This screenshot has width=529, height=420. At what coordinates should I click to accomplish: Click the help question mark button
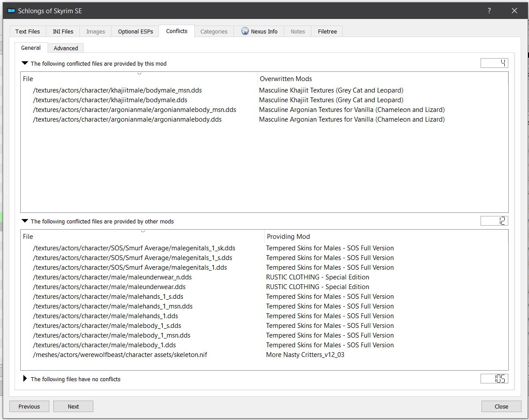click(489, 11)
